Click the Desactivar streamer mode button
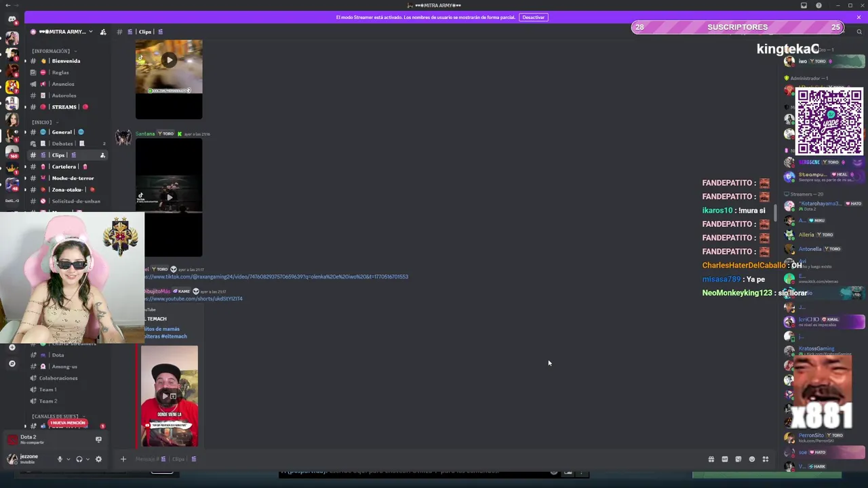 pyautogui.click(x=533, y=17)
